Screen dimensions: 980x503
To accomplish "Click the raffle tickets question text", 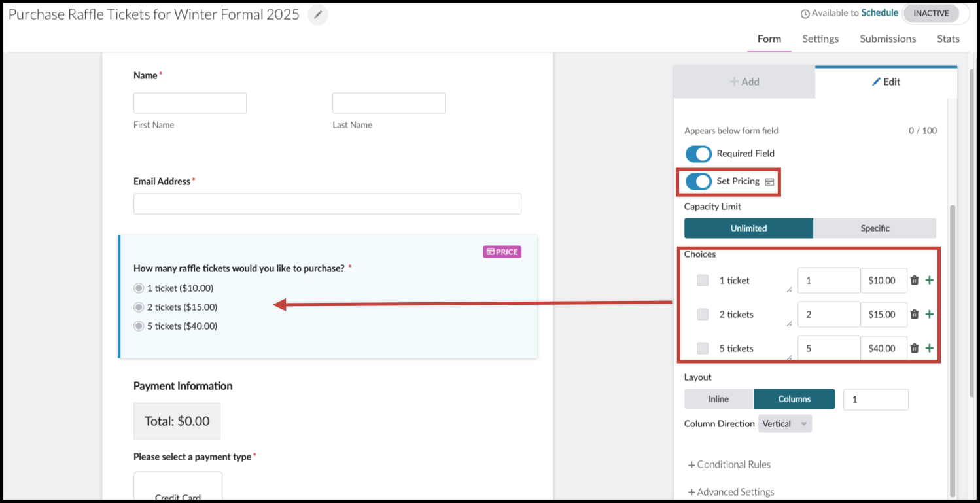I will coord(239,268).
